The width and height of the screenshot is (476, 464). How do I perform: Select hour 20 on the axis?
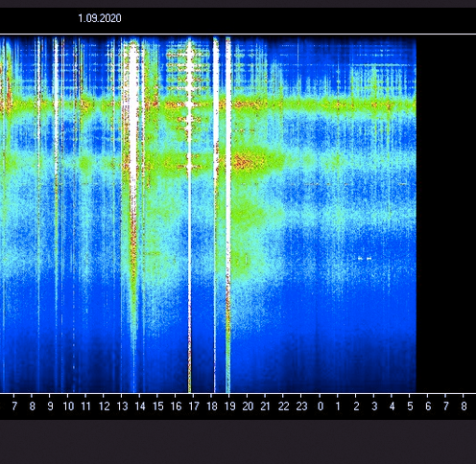[248, 406]
